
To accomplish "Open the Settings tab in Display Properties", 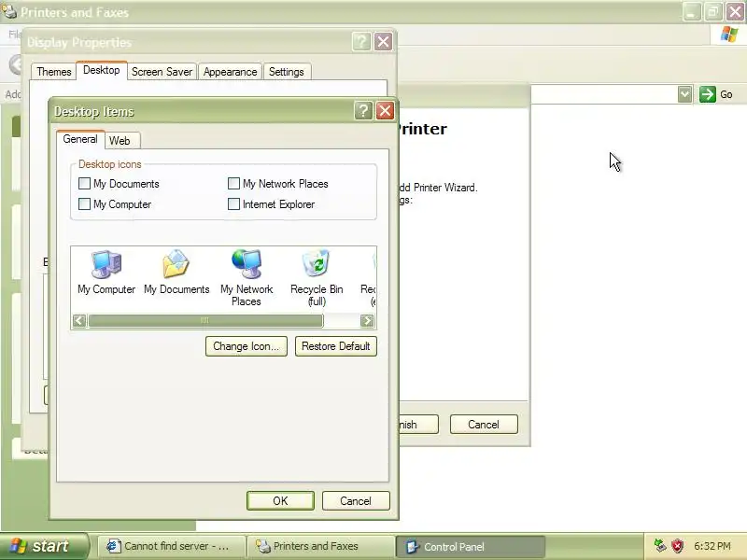I will (287, 72).
